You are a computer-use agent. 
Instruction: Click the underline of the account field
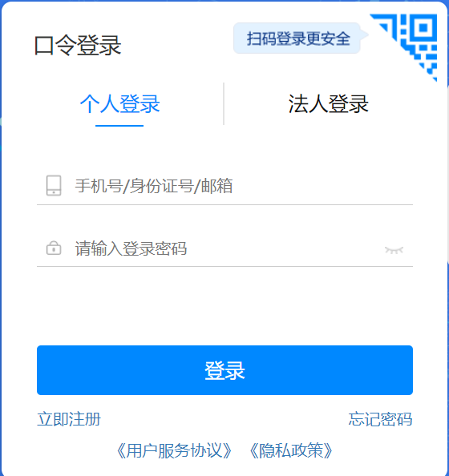(224, 204)
